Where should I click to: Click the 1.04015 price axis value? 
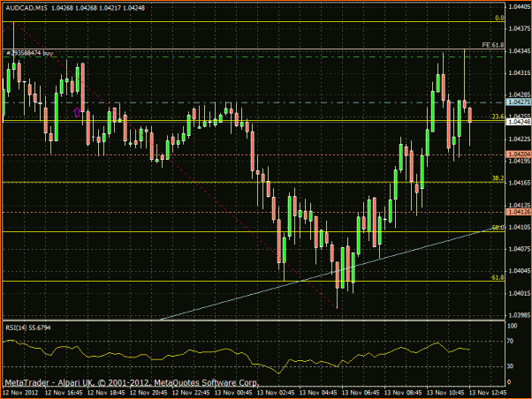coord(519,293)
